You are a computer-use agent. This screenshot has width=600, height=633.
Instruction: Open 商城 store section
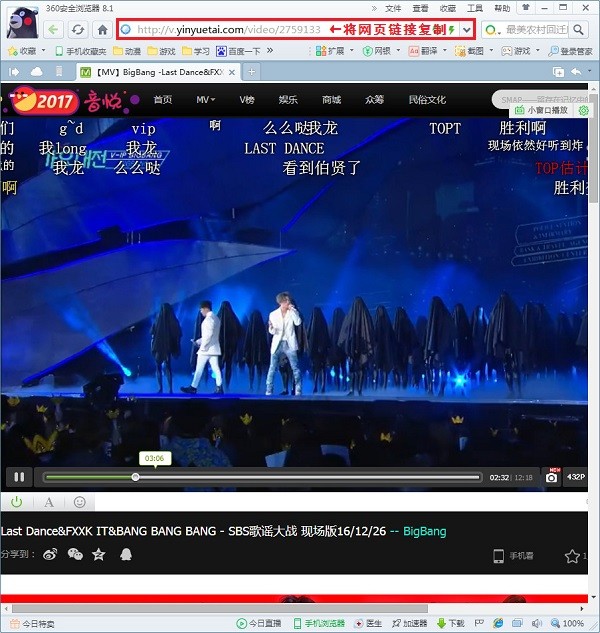point(331,100)
